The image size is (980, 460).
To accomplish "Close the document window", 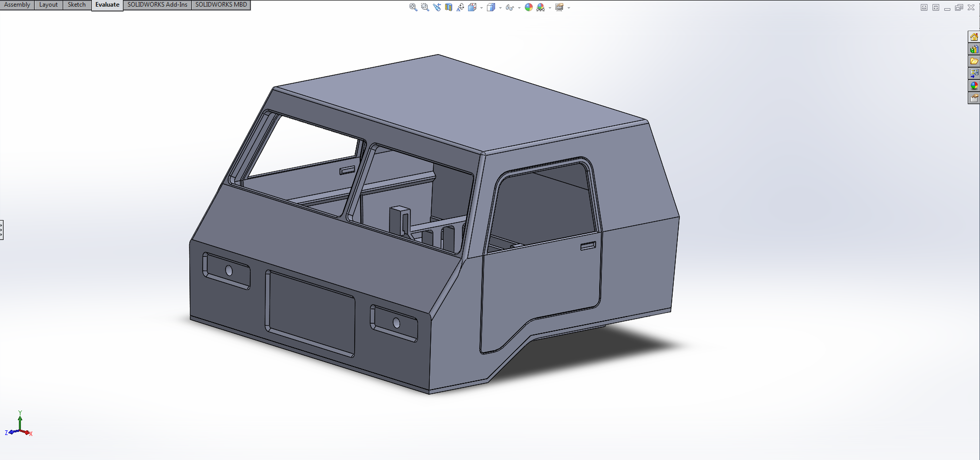I will 971,7.
